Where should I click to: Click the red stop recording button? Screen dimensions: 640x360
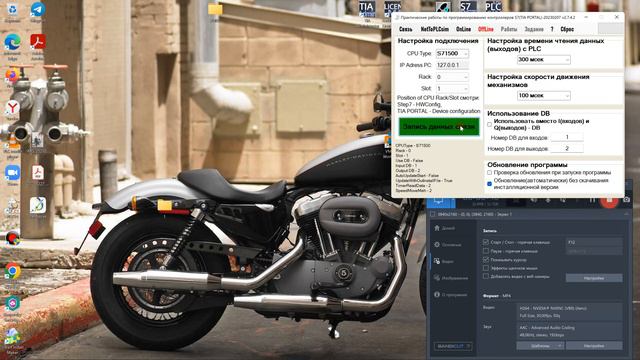point(609,200)
